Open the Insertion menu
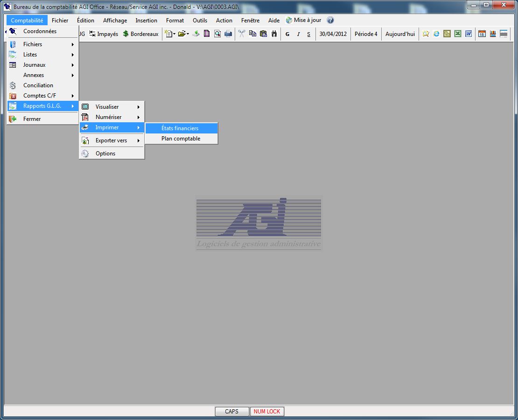This screenshot has height=420, width=518. [147, 20]
